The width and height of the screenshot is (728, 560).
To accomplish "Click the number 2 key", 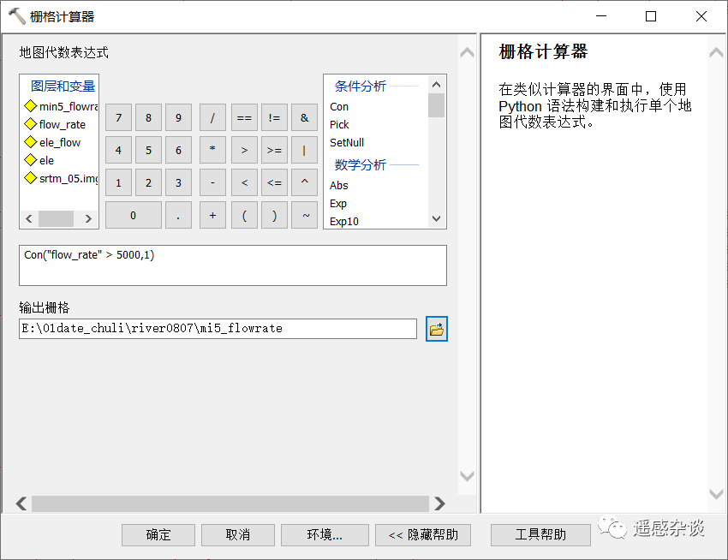I will (148, 182).
